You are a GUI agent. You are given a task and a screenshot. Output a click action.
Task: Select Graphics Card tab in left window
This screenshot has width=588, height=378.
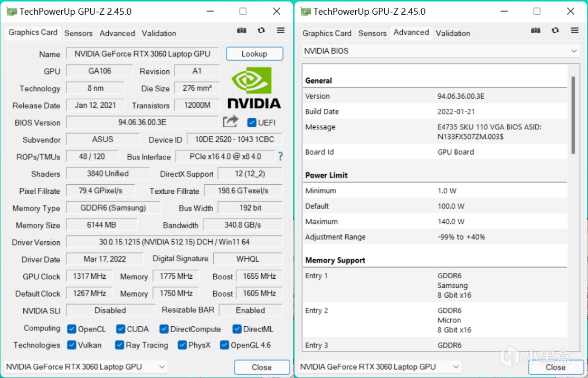33,32
